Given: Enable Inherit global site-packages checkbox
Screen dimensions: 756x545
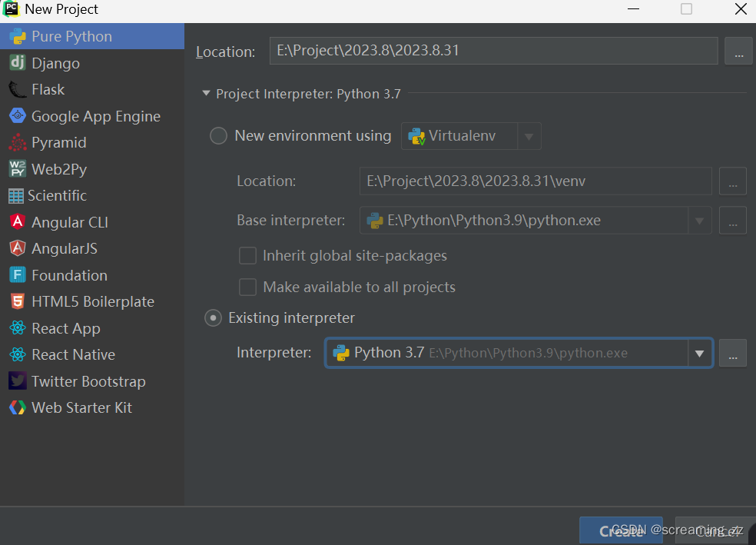Looking at the screenshot, I should click(248, 256).
